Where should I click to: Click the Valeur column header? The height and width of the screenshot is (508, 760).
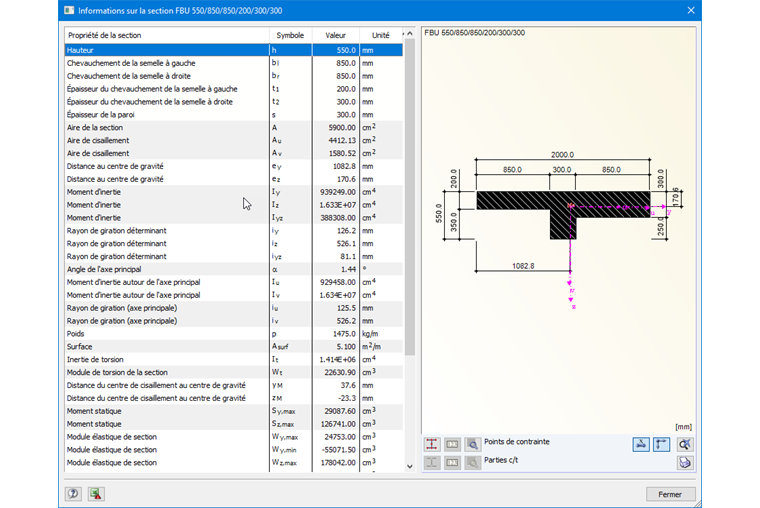point(335,35)
